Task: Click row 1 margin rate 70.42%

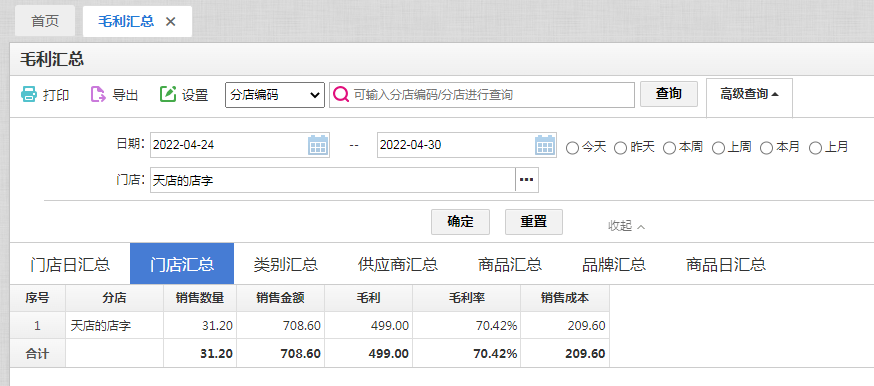Action: 467,325
